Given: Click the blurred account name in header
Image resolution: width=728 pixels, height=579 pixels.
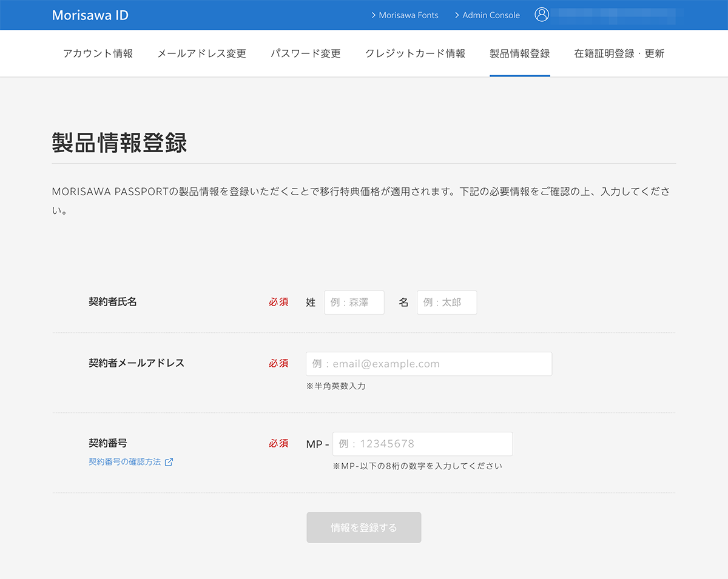Looking at the screenshot, I should pyautogui.click(x=616, y=16).
